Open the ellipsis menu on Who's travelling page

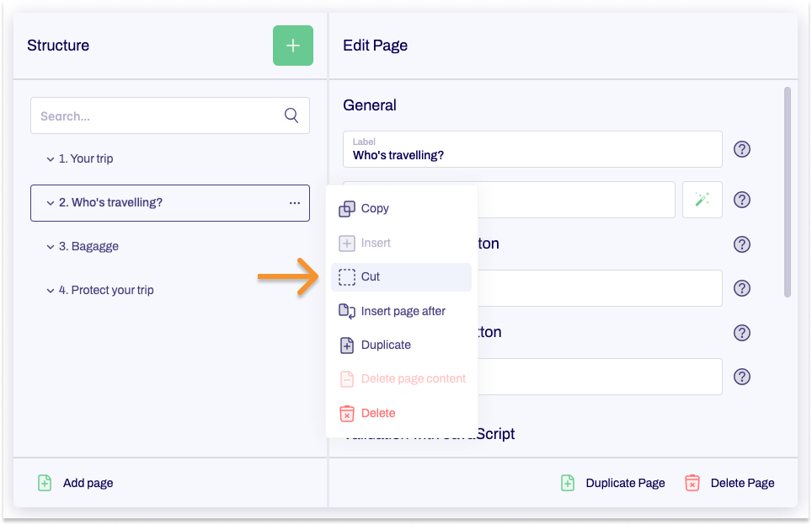(x=294, y=202)
